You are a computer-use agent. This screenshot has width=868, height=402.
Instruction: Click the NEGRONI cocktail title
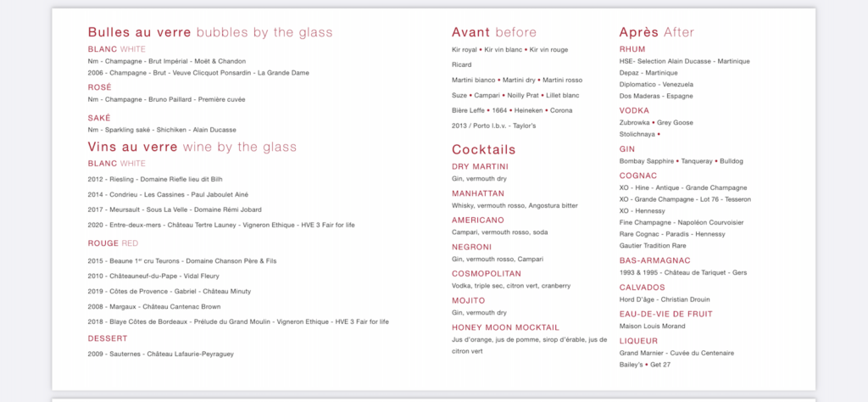(x=471, y=247)
